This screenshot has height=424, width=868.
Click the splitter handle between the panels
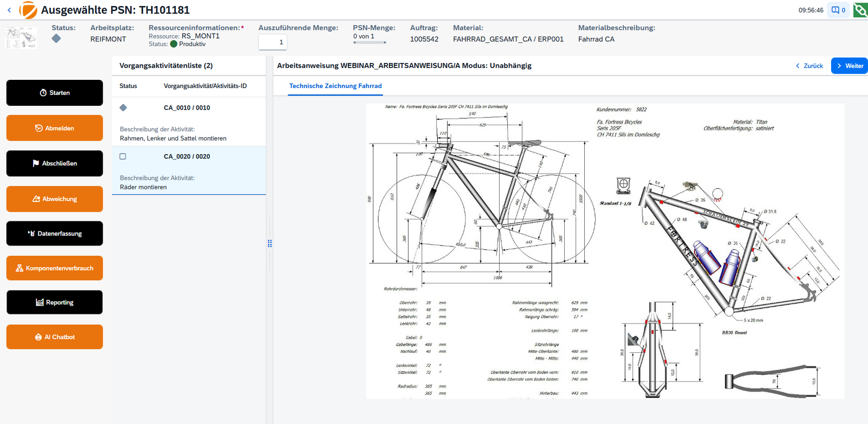(270, 244)
